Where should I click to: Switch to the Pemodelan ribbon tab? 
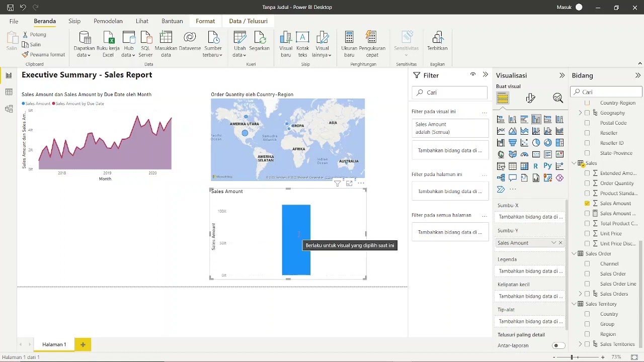(108, 21)
